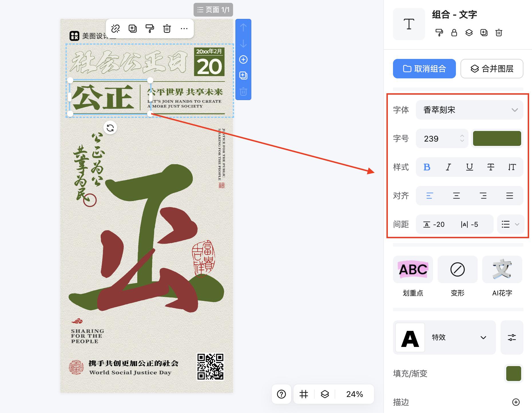
Task: Lock the selected text group
Action: (x=454, y=33)
